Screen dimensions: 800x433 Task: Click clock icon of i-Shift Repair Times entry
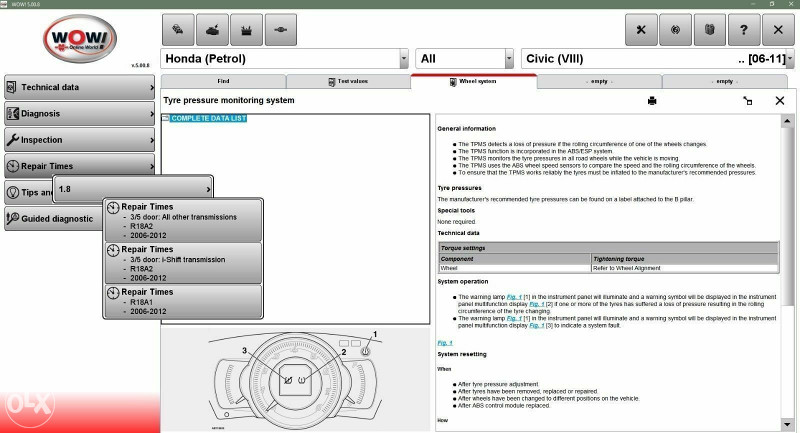[113, 250]
